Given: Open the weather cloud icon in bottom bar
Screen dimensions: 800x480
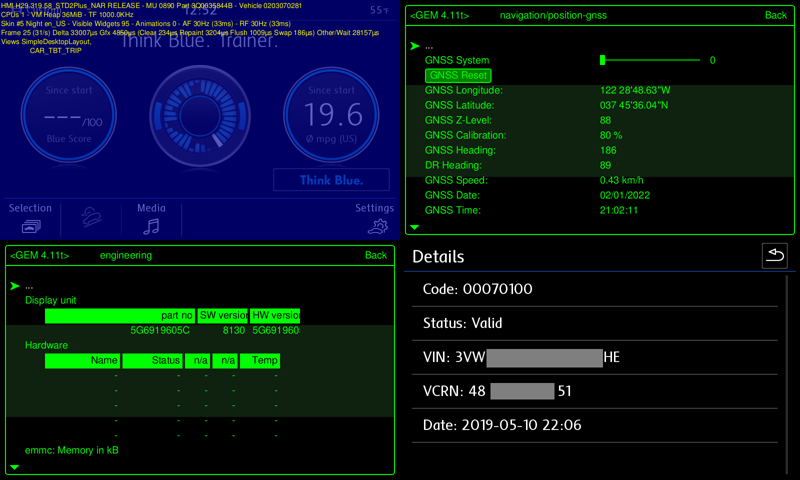Looking at the screenshot, I should [92, 217].
